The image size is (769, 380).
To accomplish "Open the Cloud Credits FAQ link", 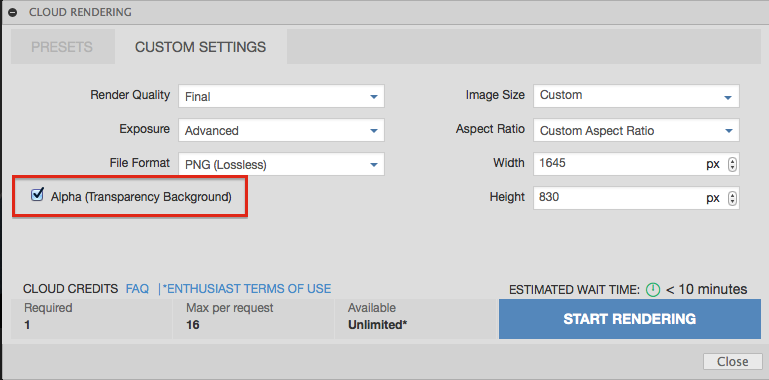I will coord(137,289).
